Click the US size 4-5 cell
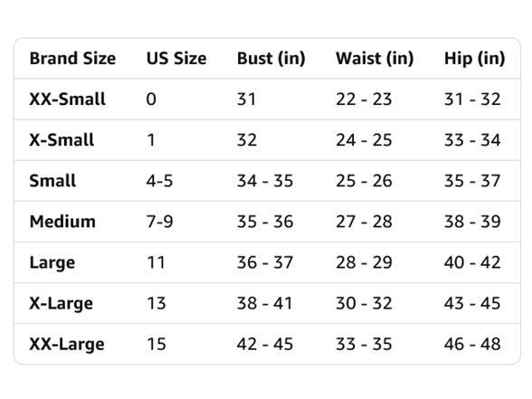The height and width of the screenshot is (399, 532). (160, 181)
